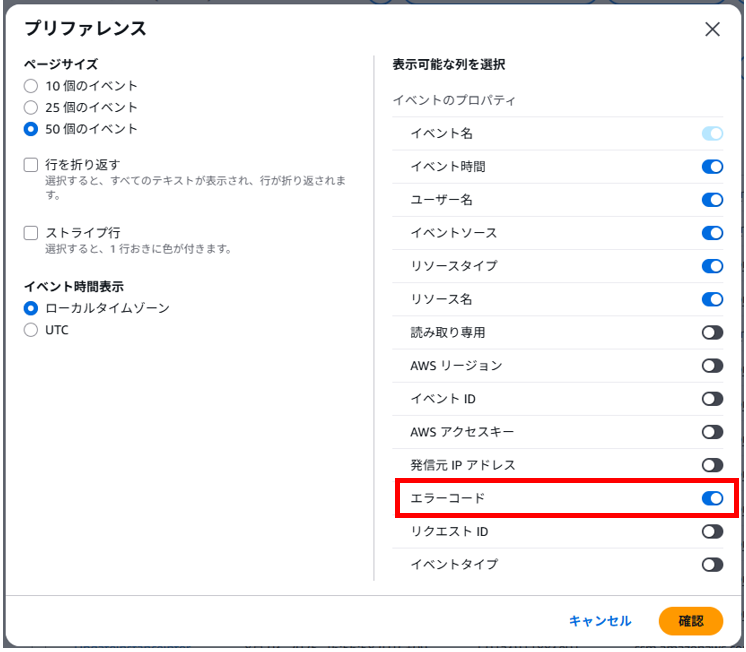746x652 pixels.
Task: Toggle エラーコード column switch
Action: [x=712, y=498]
